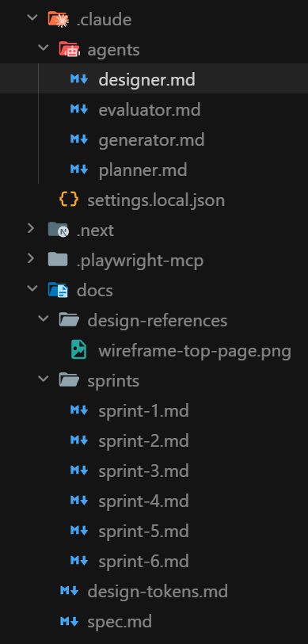Open sprint-1.md file
308x644 pixels.
tap(144, 410)
